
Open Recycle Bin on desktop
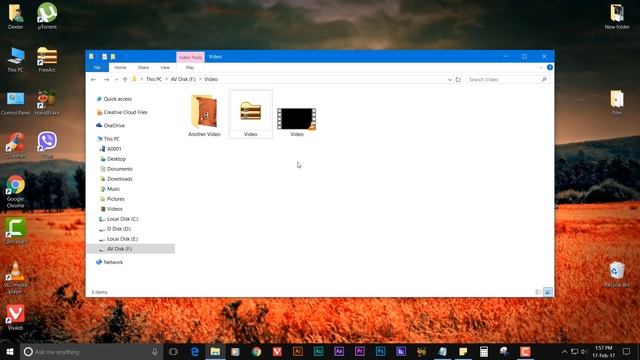point(617,274)
